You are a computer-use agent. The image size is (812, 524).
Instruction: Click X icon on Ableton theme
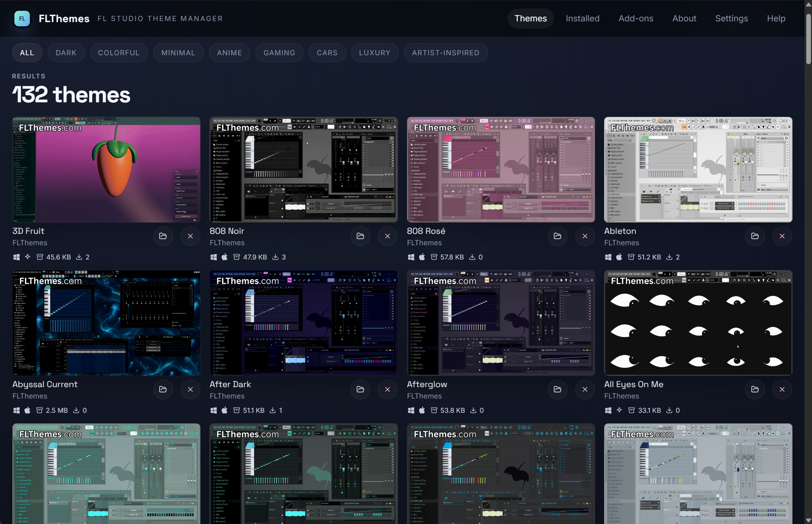click(x=782, y=236)
